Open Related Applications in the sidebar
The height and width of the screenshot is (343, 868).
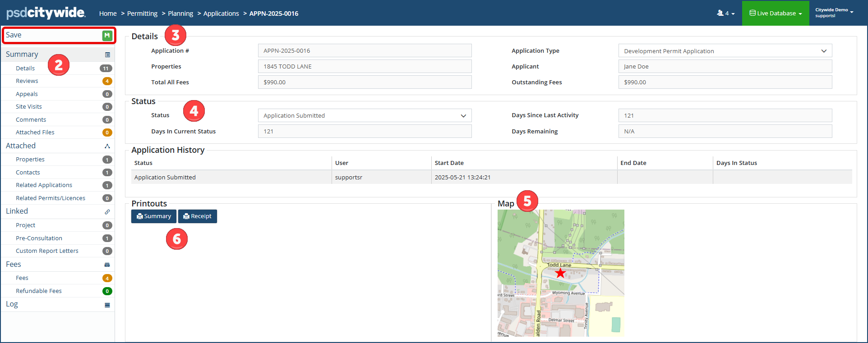click(44, 185)
